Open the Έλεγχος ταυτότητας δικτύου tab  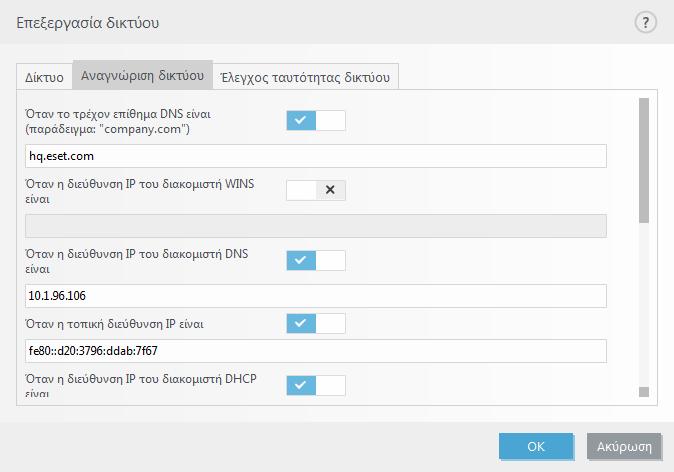point(305,77)
